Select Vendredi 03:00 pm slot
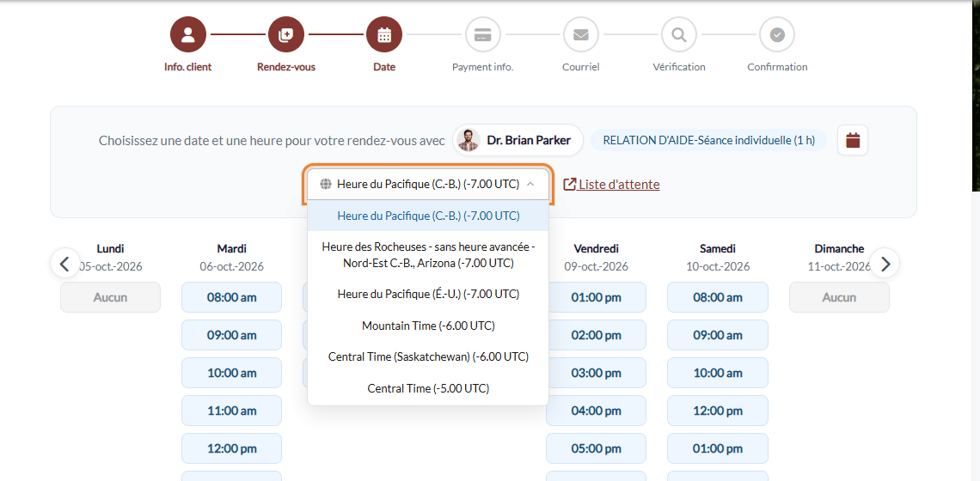980x481 pixels. coord(597,373)
